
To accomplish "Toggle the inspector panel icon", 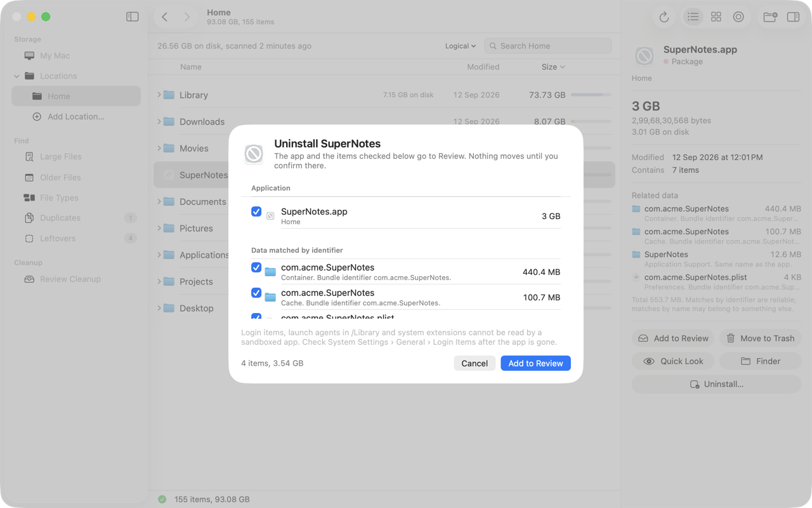I will tap(793, 17).
